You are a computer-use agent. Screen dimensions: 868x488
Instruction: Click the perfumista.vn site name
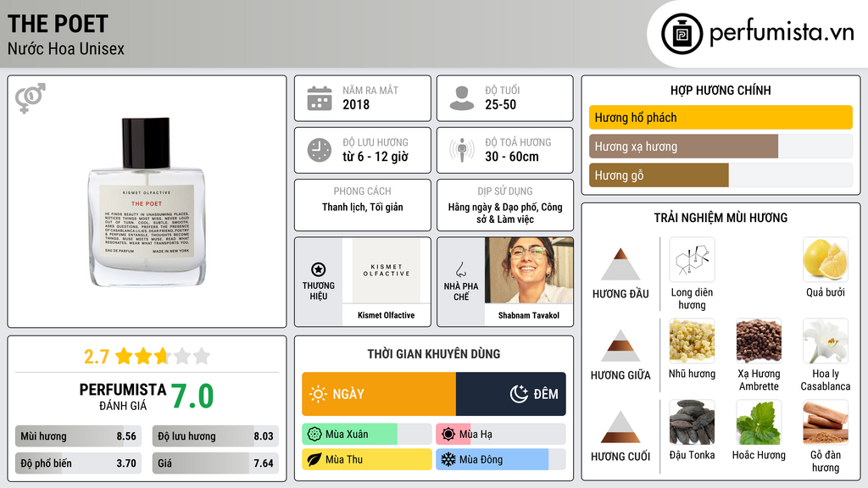[782, 32]
